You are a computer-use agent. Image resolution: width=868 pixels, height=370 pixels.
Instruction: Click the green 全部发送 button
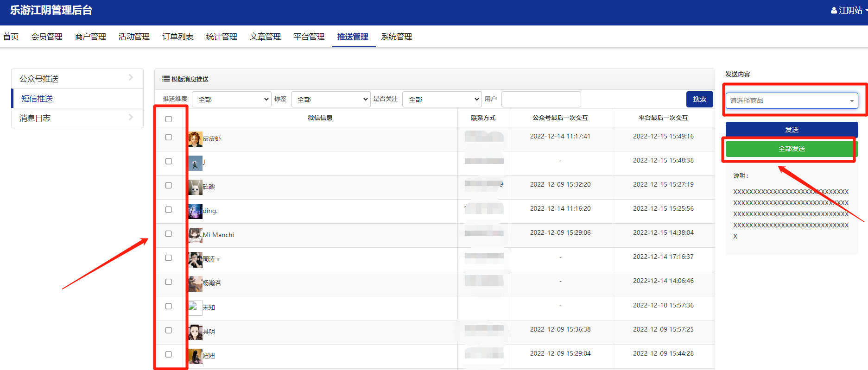pyautogui.click(x=792, y=149)
